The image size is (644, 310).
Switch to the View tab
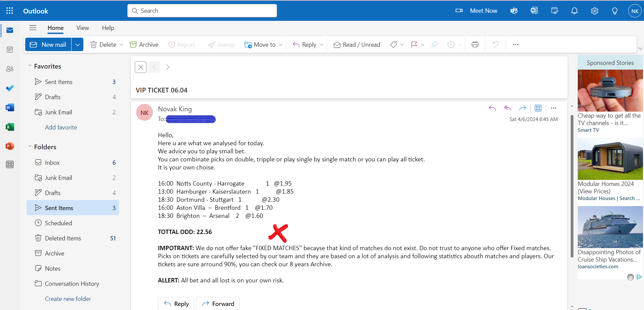click(83, 28)
